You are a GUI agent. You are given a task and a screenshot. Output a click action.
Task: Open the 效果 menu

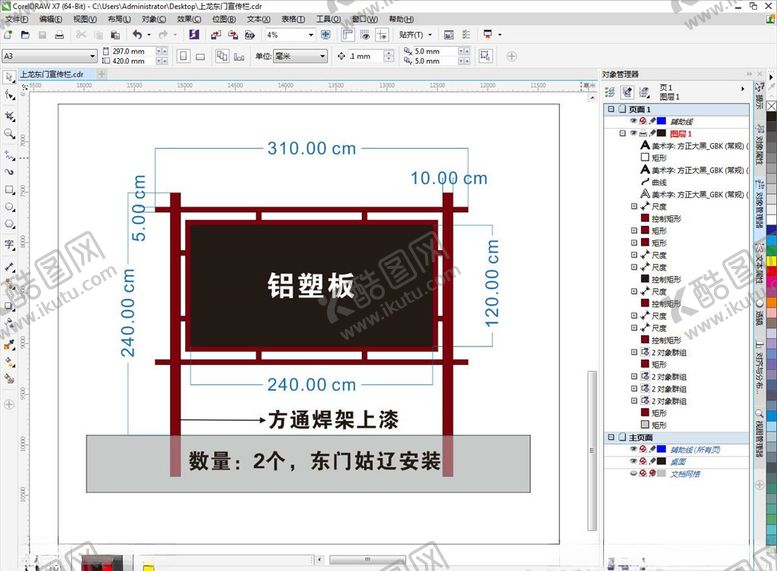click(188, 19)
